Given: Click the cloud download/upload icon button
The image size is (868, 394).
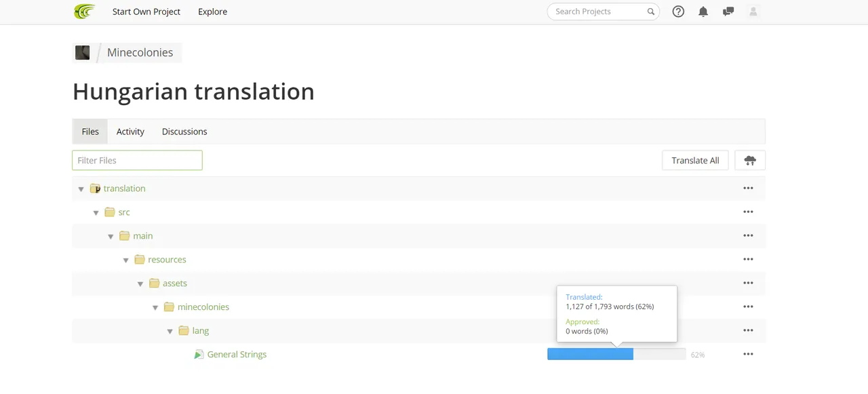Looking at the screenshot, I should pyautogui.click(x=750, y=160).
